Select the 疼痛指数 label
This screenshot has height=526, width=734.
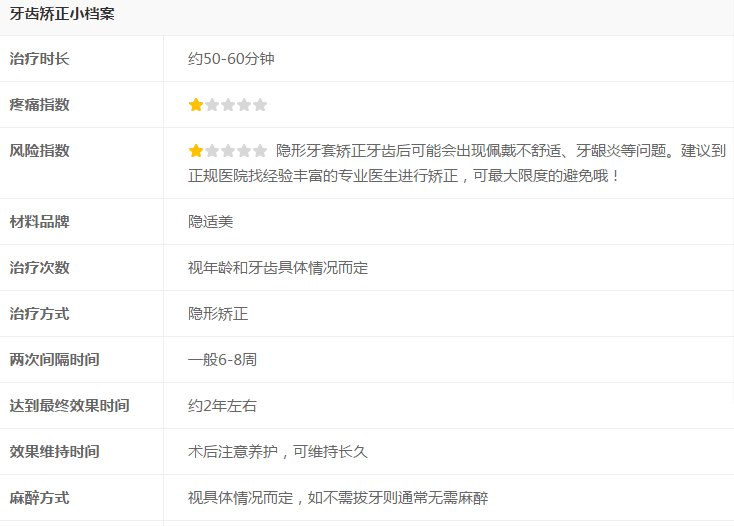coord(39,104)
